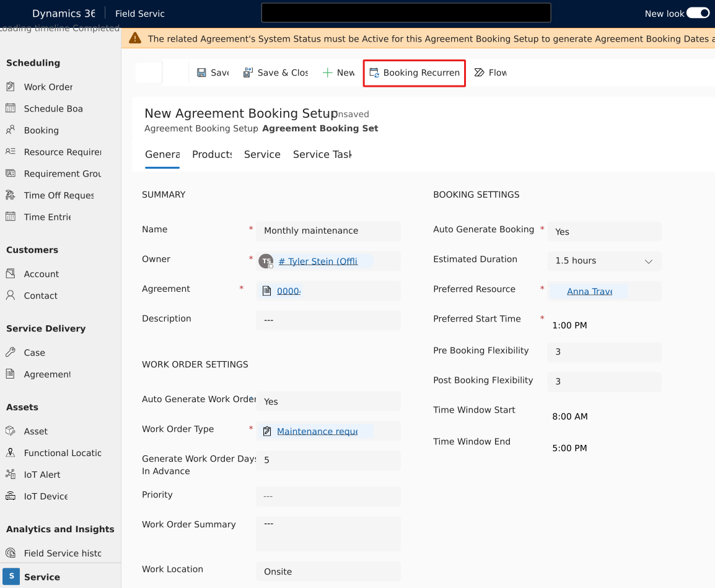Open Functional Location pin icon
The height and width of the screenshot is (588, 715).
point(11,452)
